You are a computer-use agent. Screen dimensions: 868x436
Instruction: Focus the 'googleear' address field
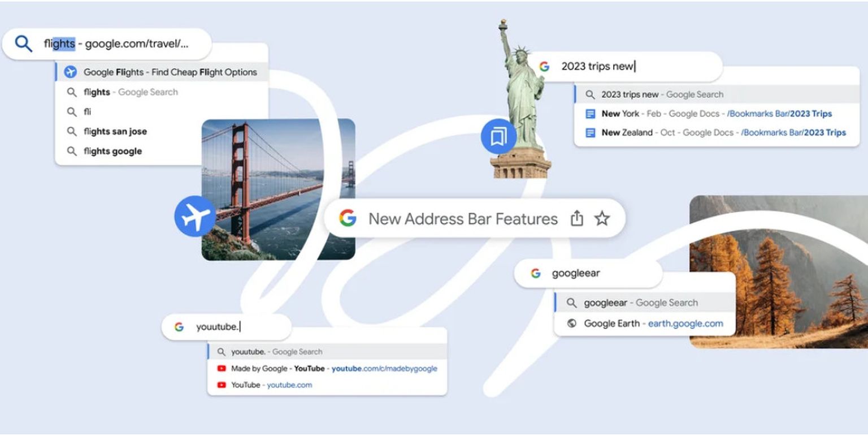[x=588, y=274]
